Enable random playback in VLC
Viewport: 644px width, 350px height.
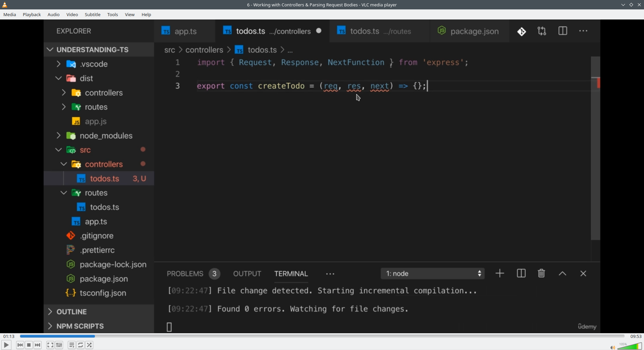pyautogui.click(x=90, y=345)
